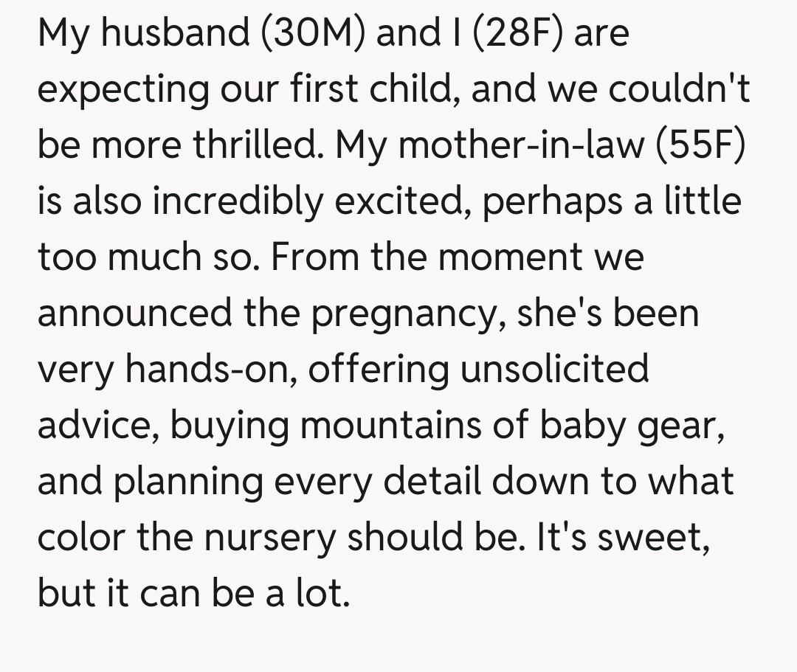Click the word "unsolicited"
This screenshot has height=672, width=797.
pyautogui.click(x=554, y=369)
